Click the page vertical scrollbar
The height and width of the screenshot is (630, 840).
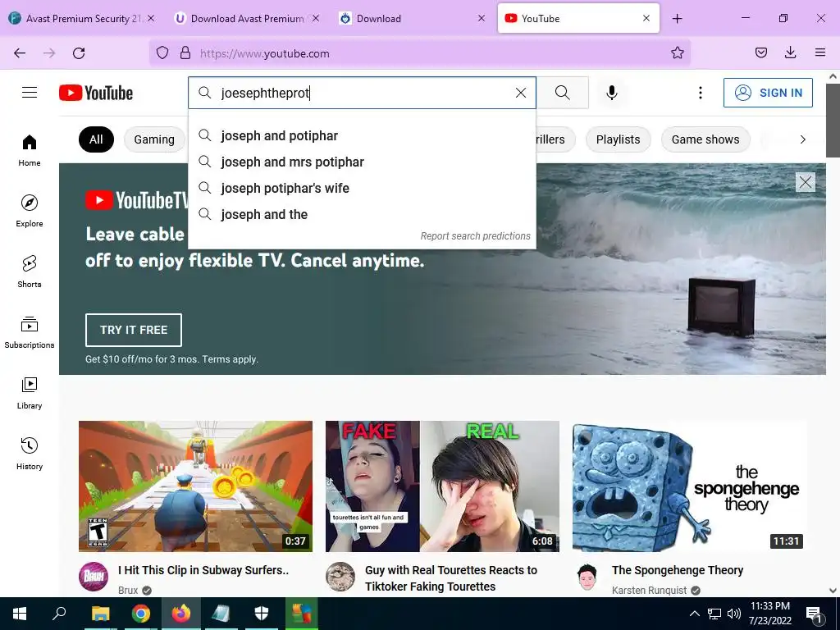[x=833, y=120]
